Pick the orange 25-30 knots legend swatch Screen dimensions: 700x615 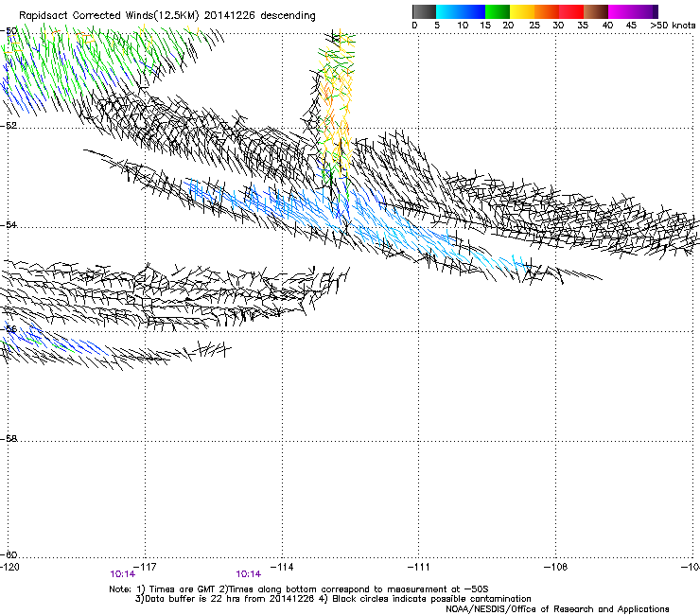[547, 11]
